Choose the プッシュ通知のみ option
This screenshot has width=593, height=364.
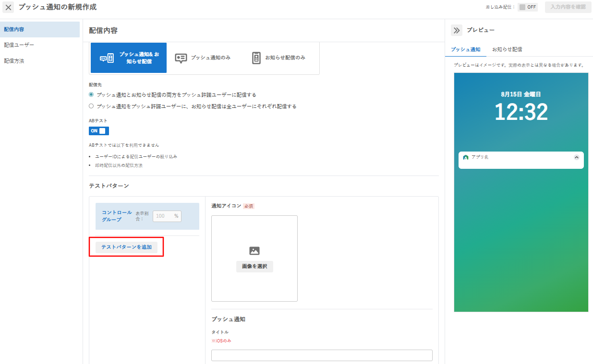203,58
